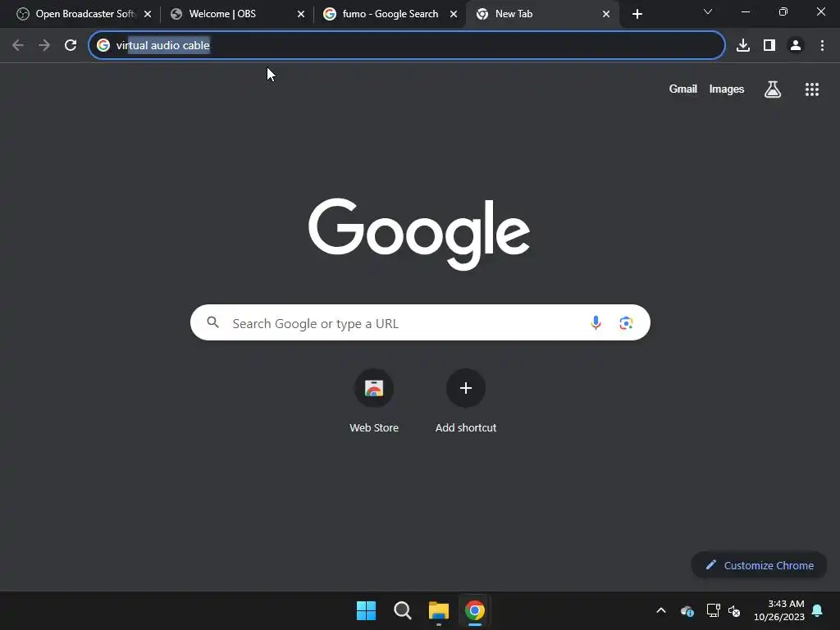Close the fumo - Google Search tab

(x=453, y=14)
